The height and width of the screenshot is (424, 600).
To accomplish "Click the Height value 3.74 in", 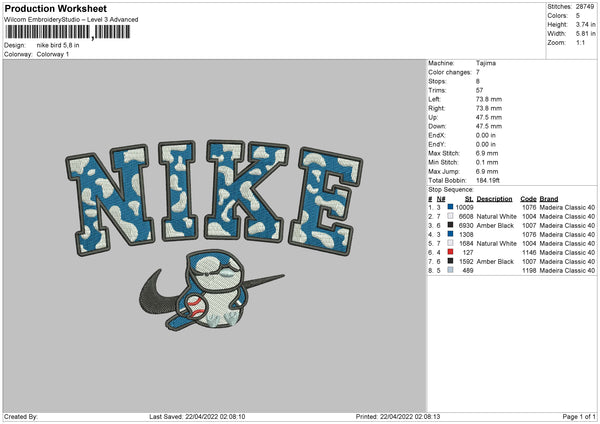I will [585, 24].
